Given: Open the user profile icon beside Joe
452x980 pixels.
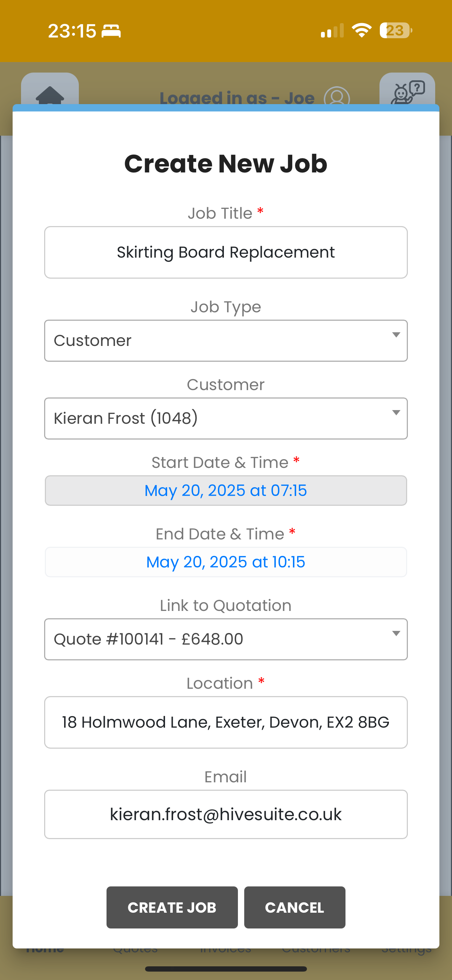Looking at the screenshot, I should (x=336, y=97).
